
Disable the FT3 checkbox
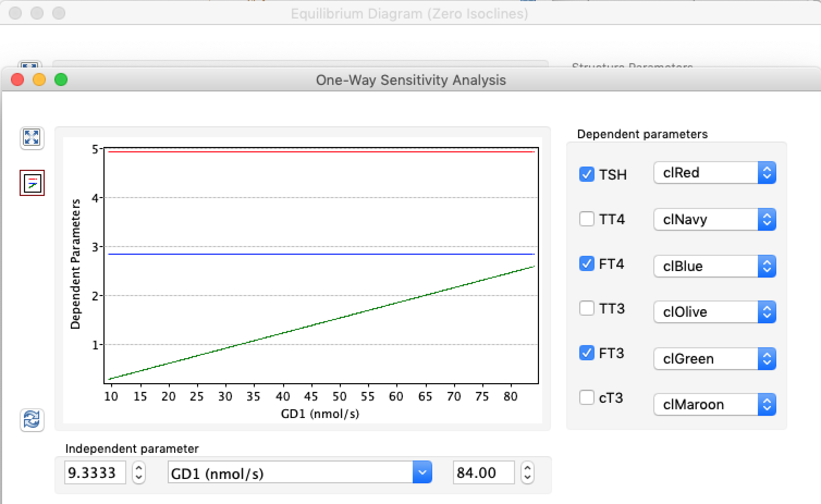point(586,353)
